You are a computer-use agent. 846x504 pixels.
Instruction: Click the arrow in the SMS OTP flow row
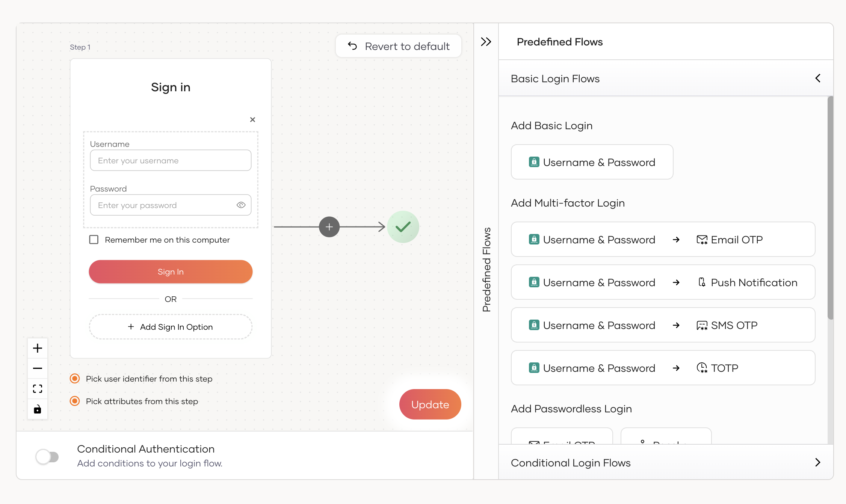pos(676,325)
